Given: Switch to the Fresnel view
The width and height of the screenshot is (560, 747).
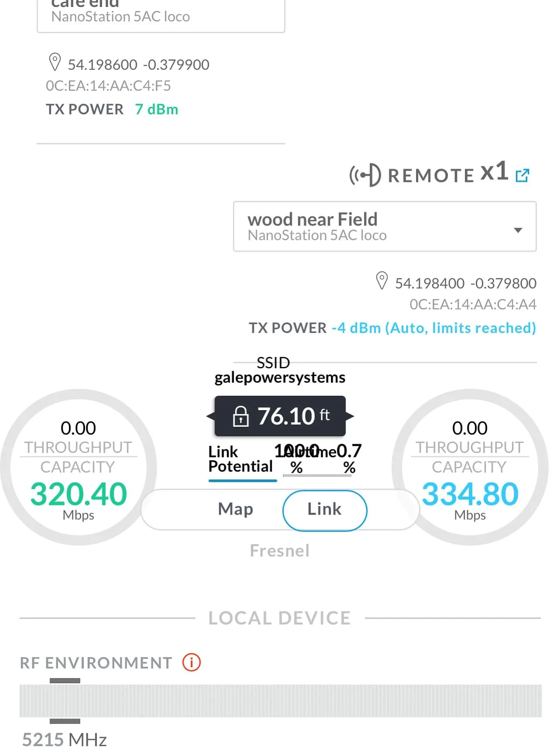Looking at the screenshot, I should pos(280,551).
